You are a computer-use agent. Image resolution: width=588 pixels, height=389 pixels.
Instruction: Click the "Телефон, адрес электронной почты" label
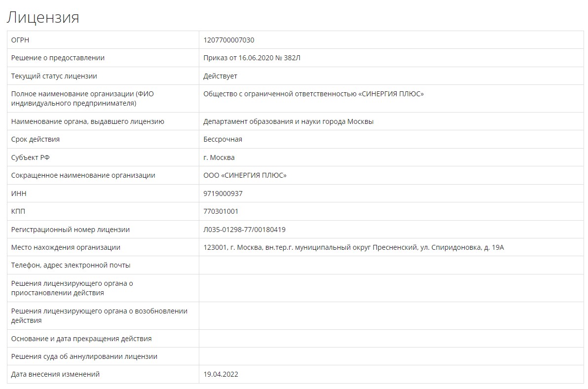[71, 265]
